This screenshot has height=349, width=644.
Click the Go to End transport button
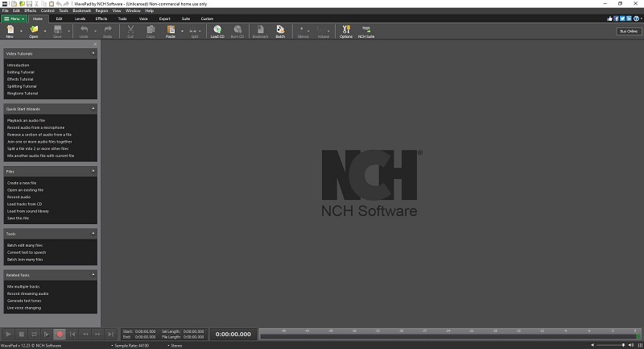[x=110, y=334]
